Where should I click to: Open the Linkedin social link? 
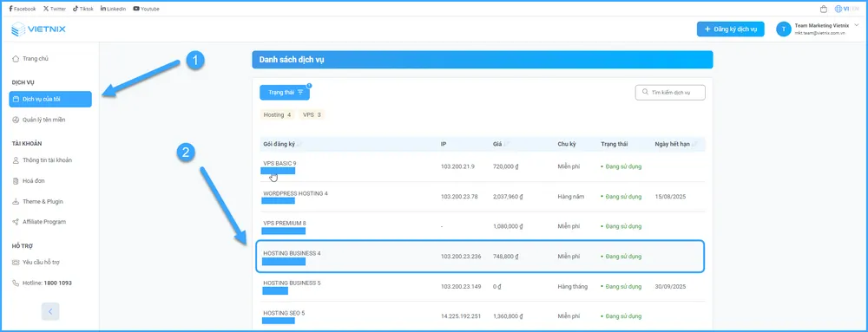pos(114,9)
